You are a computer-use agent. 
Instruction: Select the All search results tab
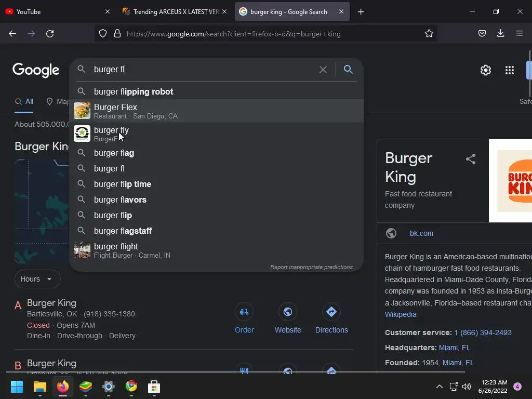24,101
